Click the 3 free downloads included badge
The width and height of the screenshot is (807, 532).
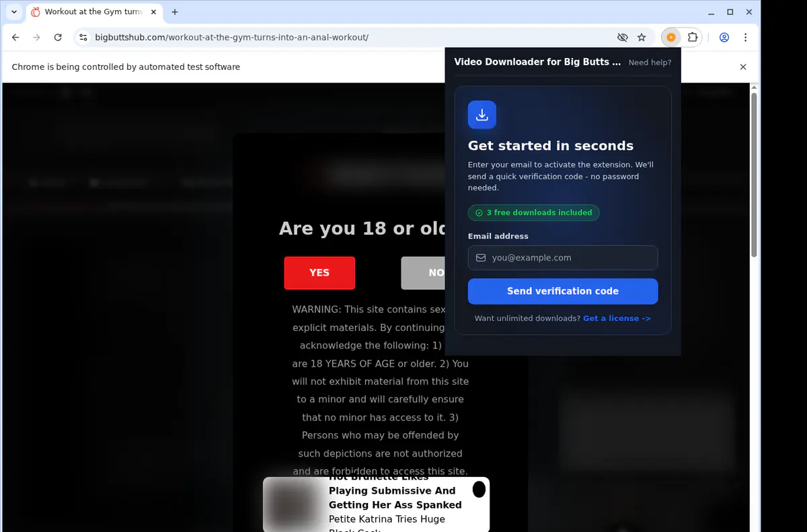(x=533, y=213)
